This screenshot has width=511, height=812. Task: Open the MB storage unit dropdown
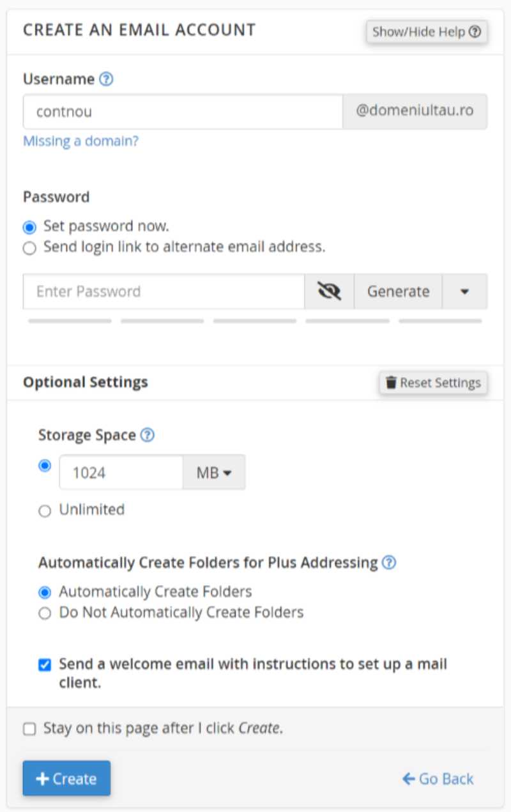coord(214,473)
